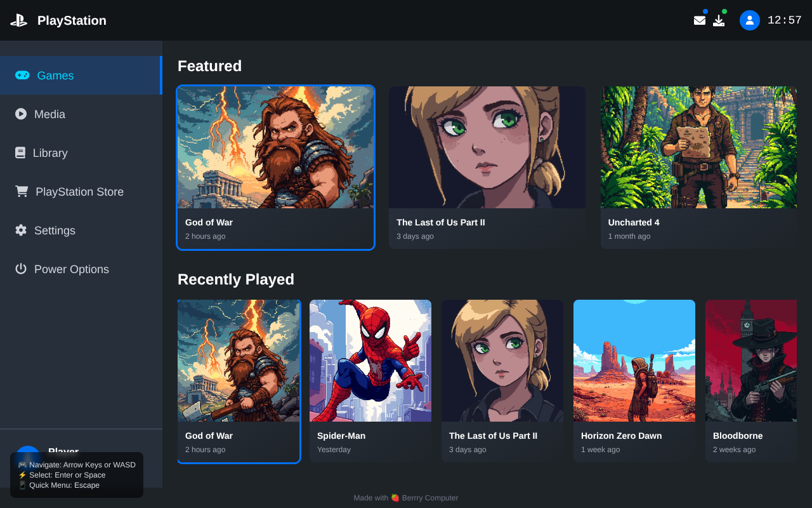The height and width of the screenshot is (508, 812).
Task: Select the controller icon beside Games
Action: (22, 75)
